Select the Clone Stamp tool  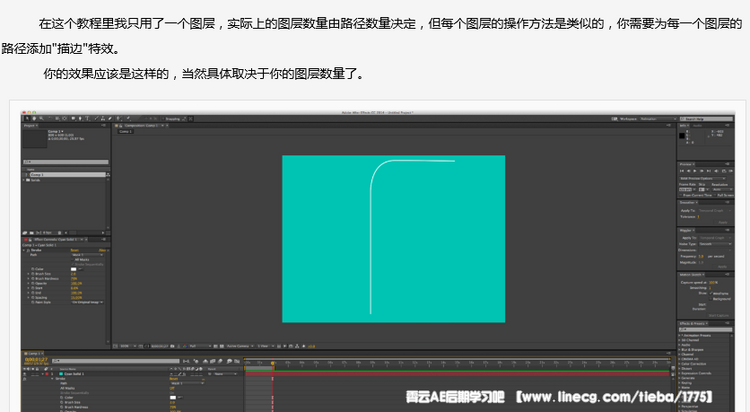point(103,119)
